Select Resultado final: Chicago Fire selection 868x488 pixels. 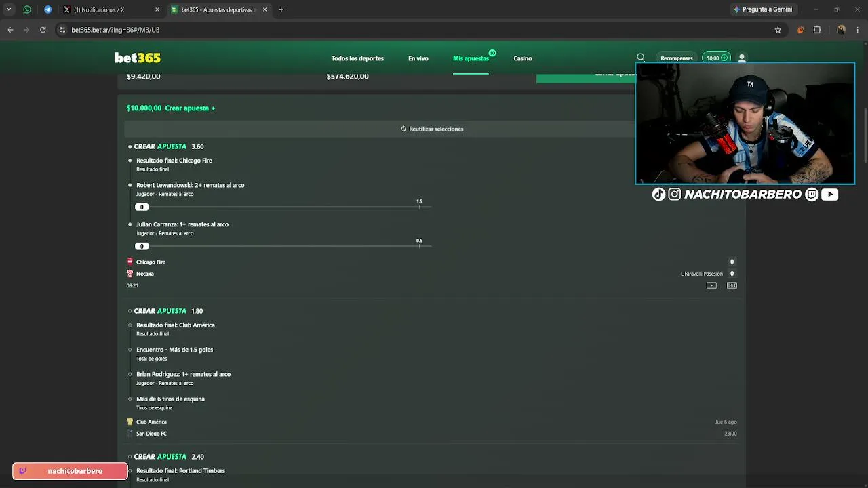point(174,161)
